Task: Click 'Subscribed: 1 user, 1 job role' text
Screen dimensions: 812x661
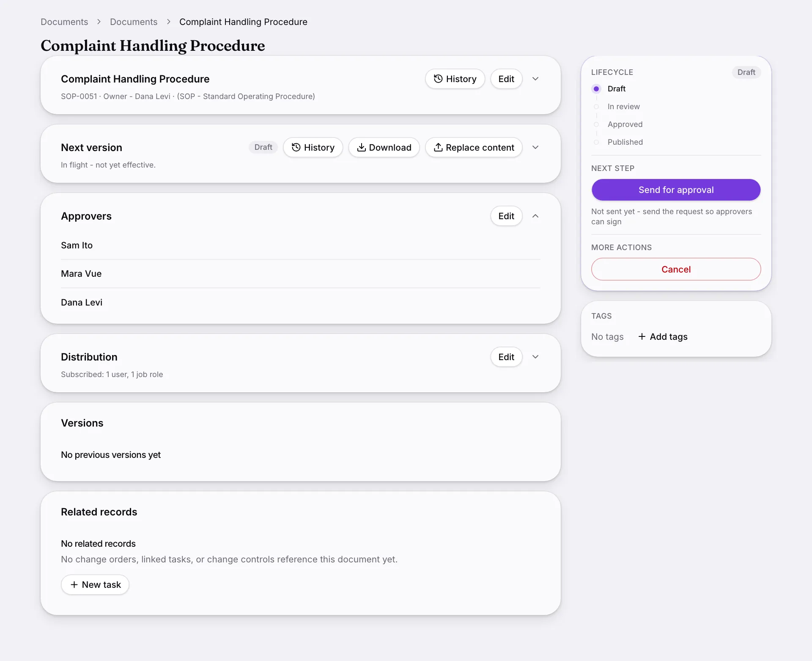Action: (112, 374)
